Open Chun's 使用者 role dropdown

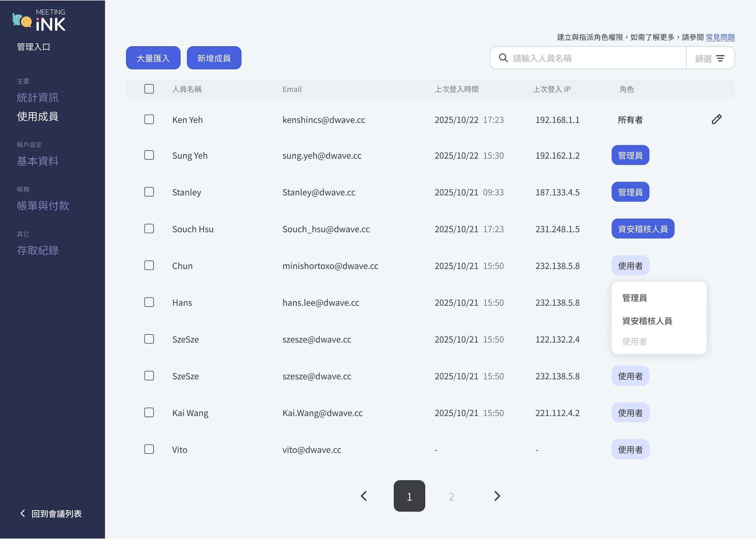(630, 266)
